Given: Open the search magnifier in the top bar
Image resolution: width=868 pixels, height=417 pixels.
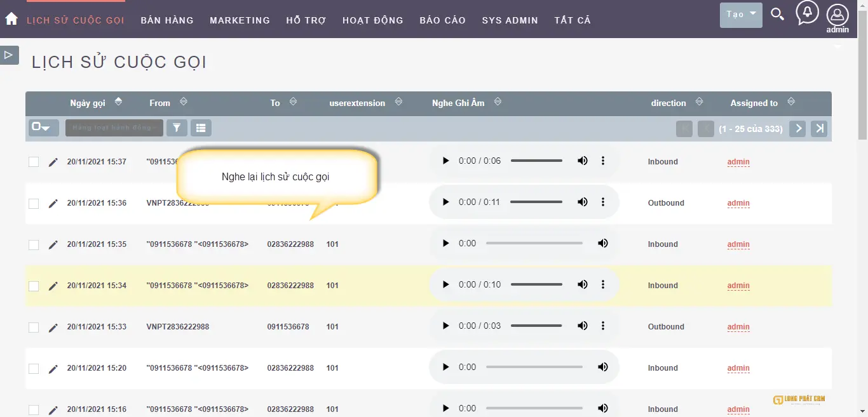Looking at the screenshot, I should point(777,13).
